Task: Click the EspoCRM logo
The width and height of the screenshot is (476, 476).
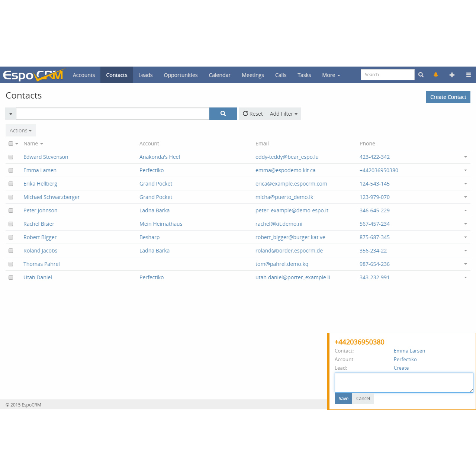Action: (33, 75)
